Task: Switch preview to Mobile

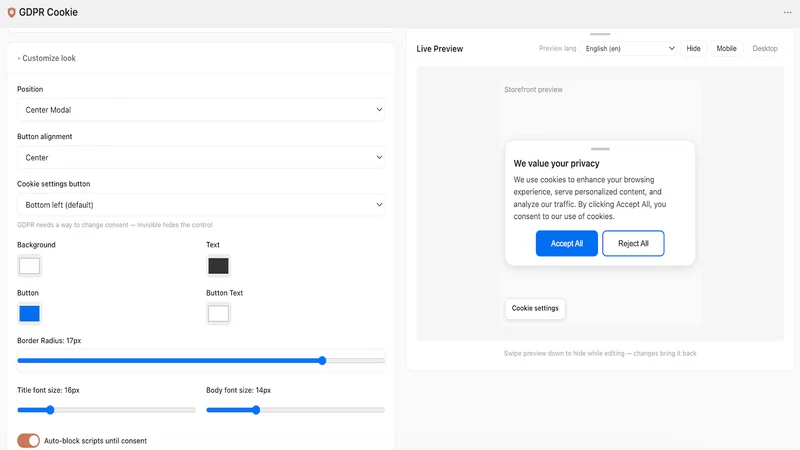Action: click(726, 48)
